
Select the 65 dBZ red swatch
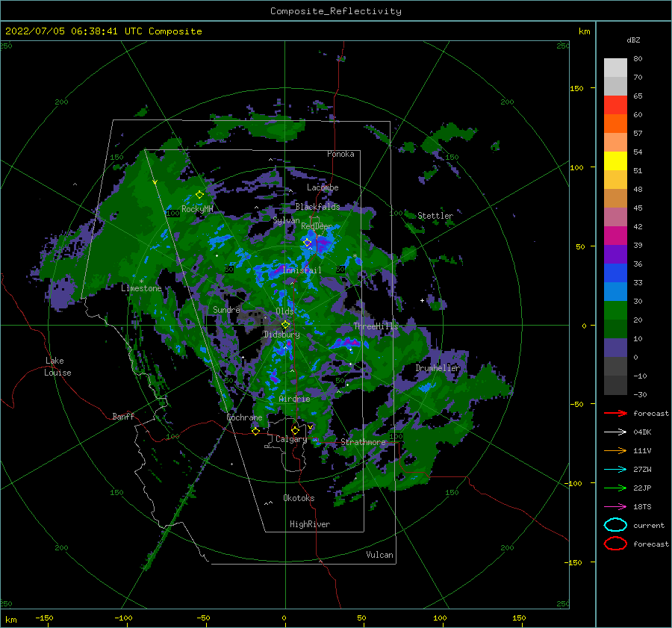(x=615, y=105)
